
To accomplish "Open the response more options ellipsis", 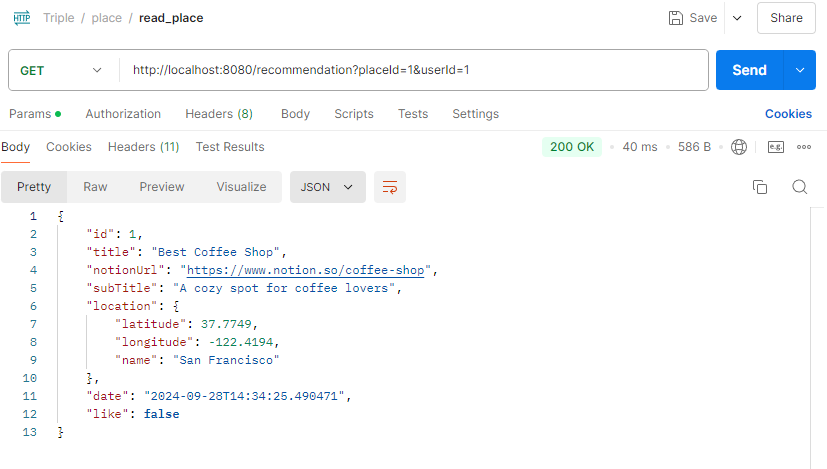I will click(x=804, y=147).
